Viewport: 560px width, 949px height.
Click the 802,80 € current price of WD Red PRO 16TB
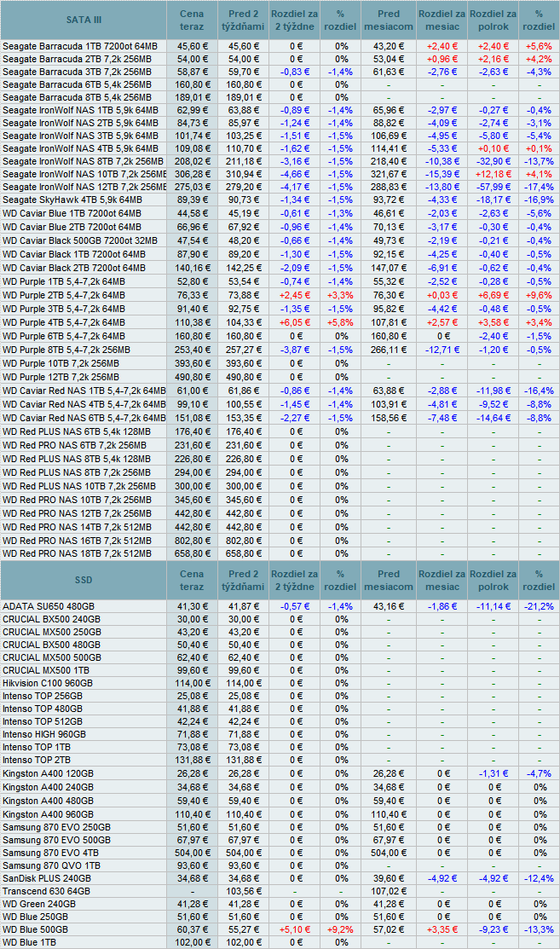(x=192, y=541)
